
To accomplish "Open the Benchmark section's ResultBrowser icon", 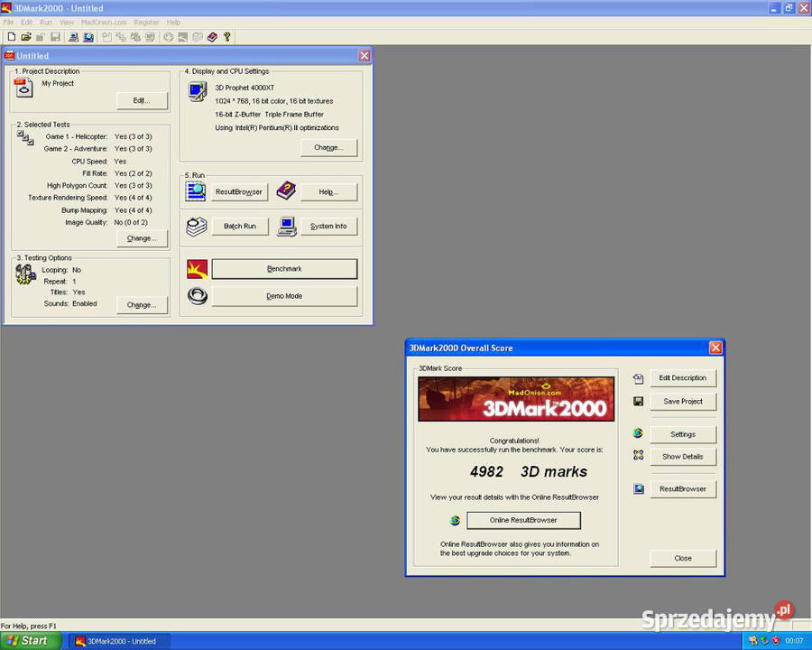I will point(198,190).
